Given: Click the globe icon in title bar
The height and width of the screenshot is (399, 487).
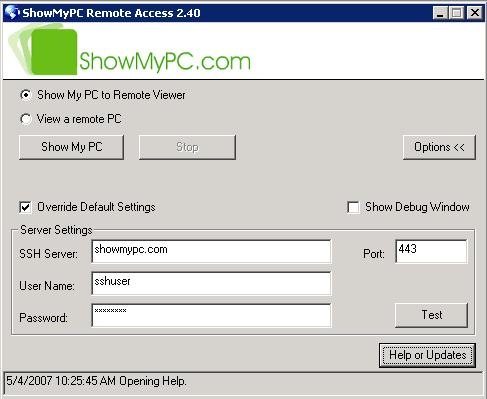Looking at the screenshot, I should point(12,13).
